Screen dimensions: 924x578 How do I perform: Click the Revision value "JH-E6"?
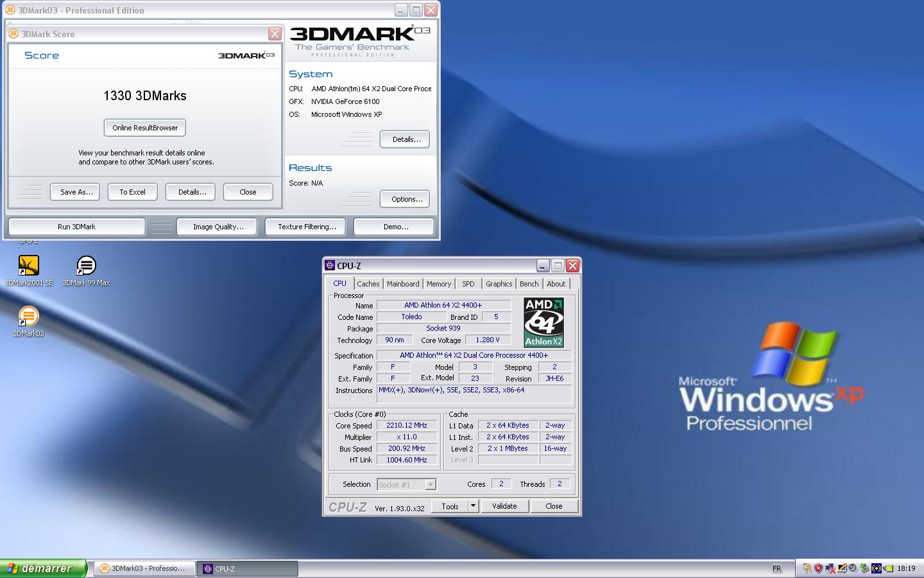(554, 378)
